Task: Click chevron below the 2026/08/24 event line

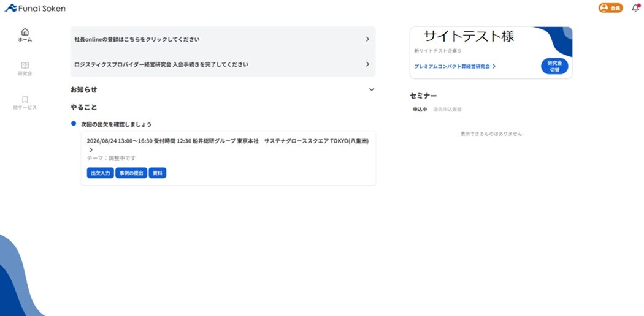Action: 91,150
